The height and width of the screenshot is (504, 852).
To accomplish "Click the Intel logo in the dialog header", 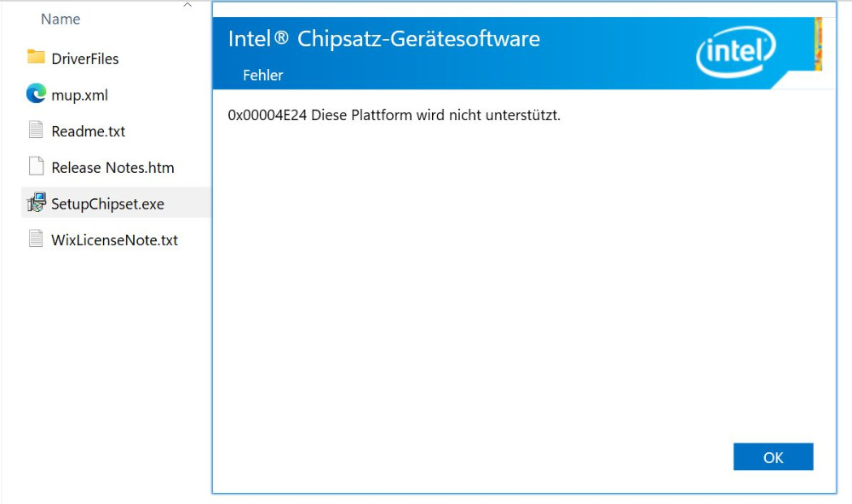I will pos(736,54).
